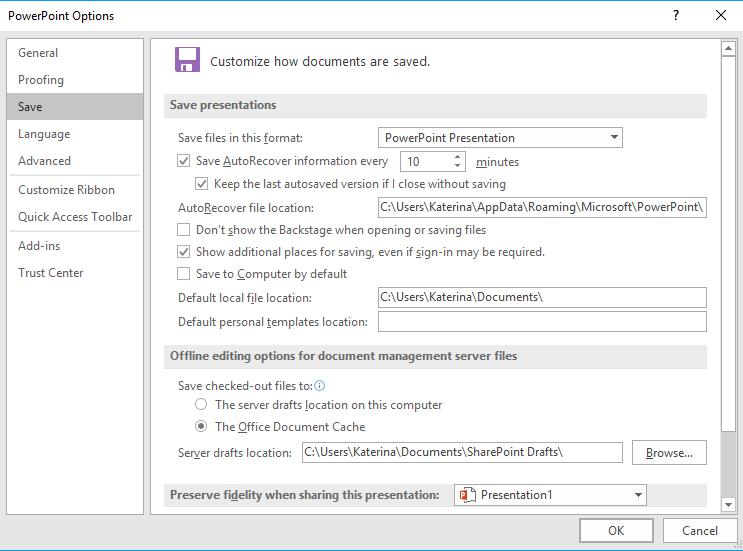
Task: Click the AutoRecover file location field
Action: point(542,208)
